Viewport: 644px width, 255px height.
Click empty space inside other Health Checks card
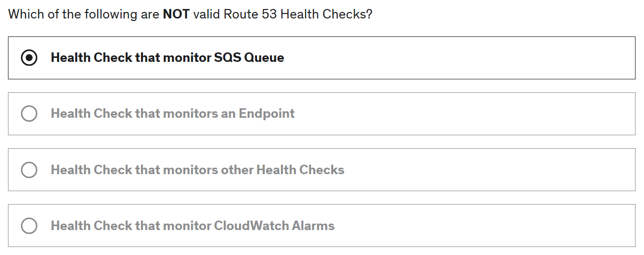click(x=473, y=170)
